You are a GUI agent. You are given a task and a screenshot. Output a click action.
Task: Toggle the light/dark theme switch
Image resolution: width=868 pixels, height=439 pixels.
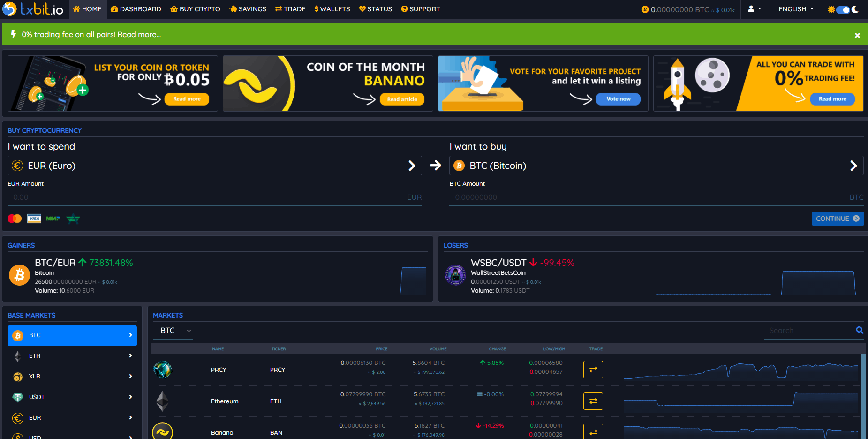(x=843, y=9)
